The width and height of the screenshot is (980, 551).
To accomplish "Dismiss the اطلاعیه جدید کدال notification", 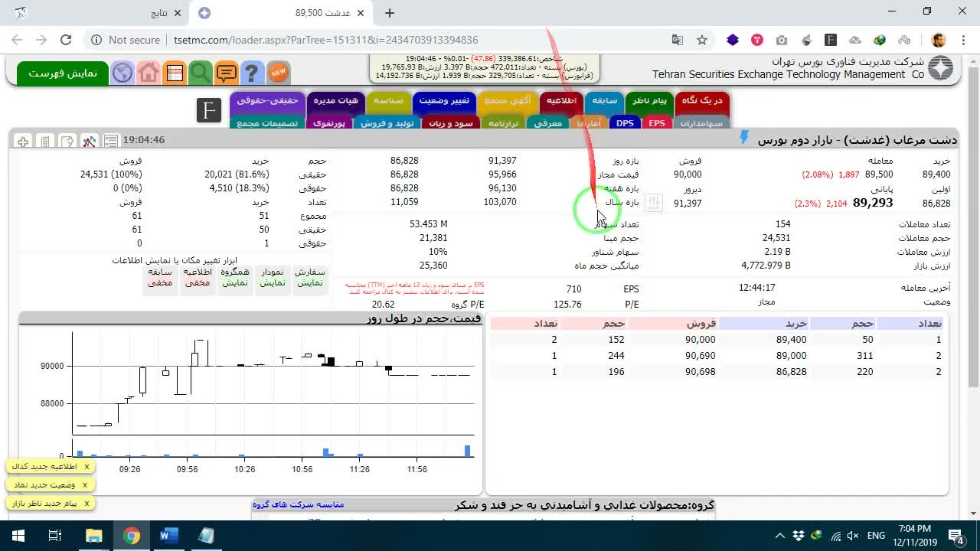I will coord(87,466).
